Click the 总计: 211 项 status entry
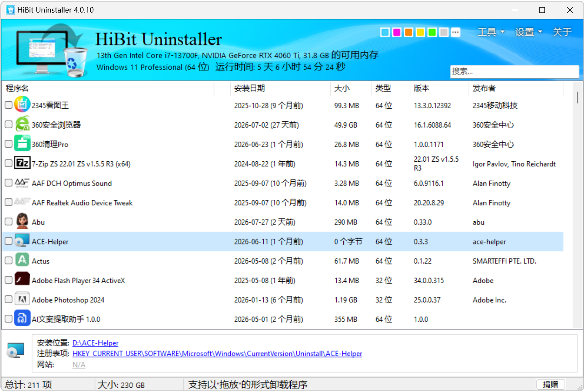The width and height of the screenshot is (585, 392). (28, 385)
